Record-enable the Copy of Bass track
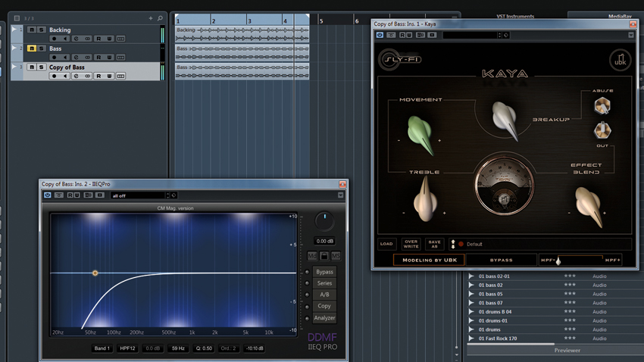Viewport: 644px width, 362px height. click(x=54, y=76)
